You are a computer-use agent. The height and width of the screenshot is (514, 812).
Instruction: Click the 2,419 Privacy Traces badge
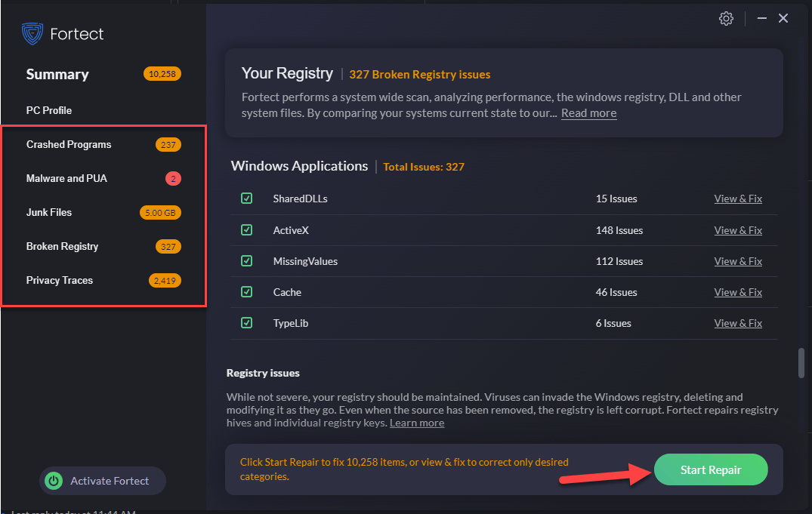click(165, 281)
